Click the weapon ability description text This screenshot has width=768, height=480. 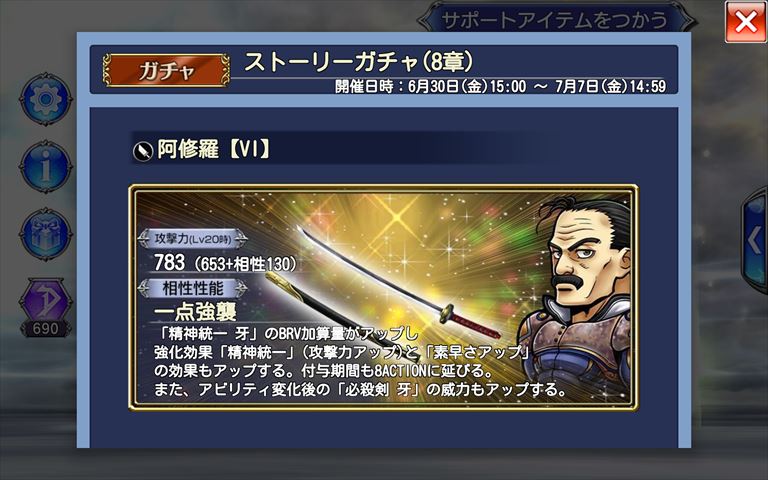click(x=360, y=362)
